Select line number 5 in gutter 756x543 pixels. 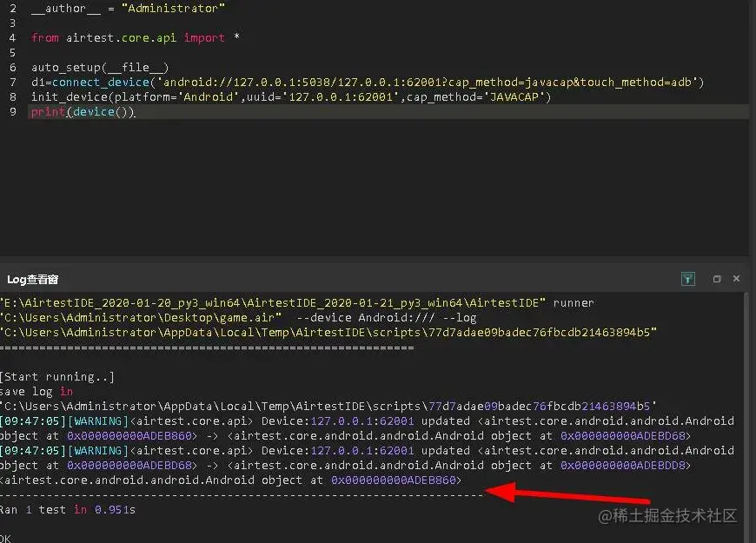(12, 53)
